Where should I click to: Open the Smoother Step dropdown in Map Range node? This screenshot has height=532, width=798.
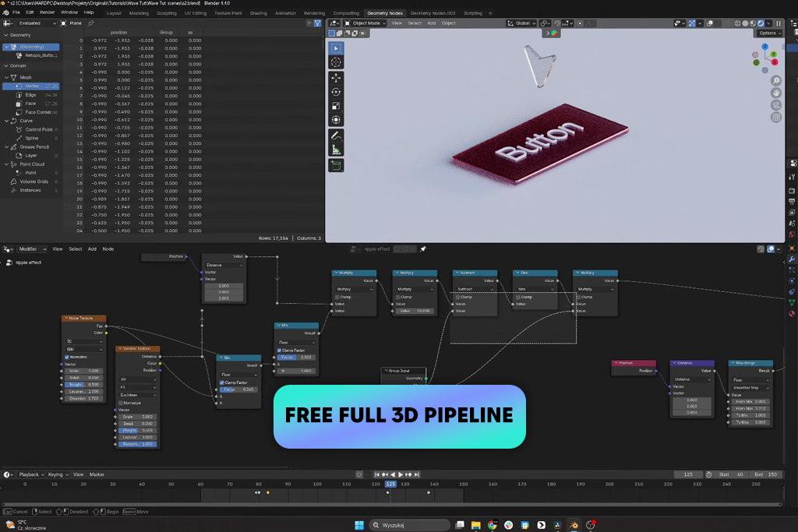click(750, 388)
